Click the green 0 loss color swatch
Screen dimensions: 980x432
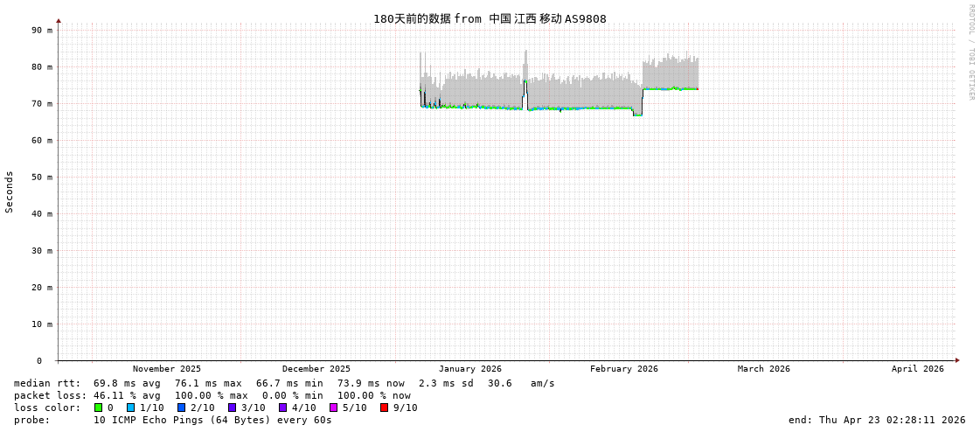[98, 408]
